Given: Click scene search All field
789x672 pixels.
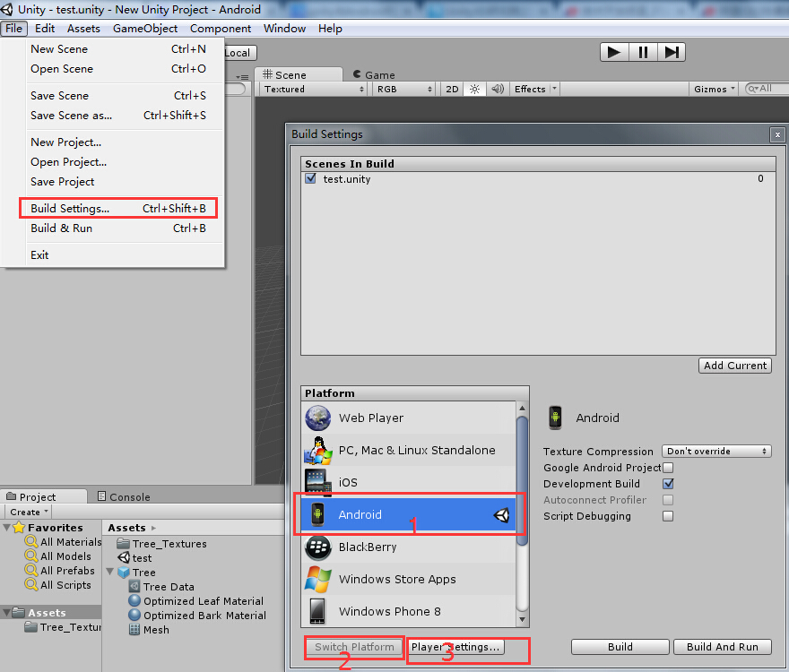Looking at the screenshot, I should pos(767,89).
